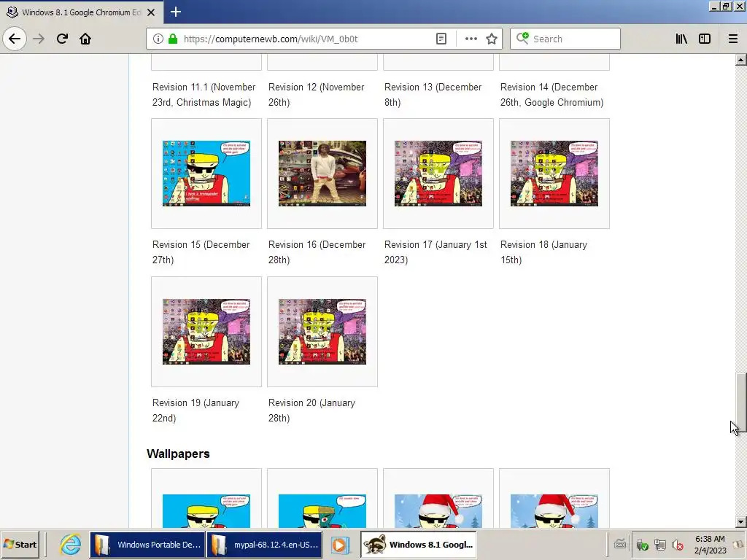
Task: Click the 'Revision 12 (November 26th)' caption
Action: pos(317,95)
